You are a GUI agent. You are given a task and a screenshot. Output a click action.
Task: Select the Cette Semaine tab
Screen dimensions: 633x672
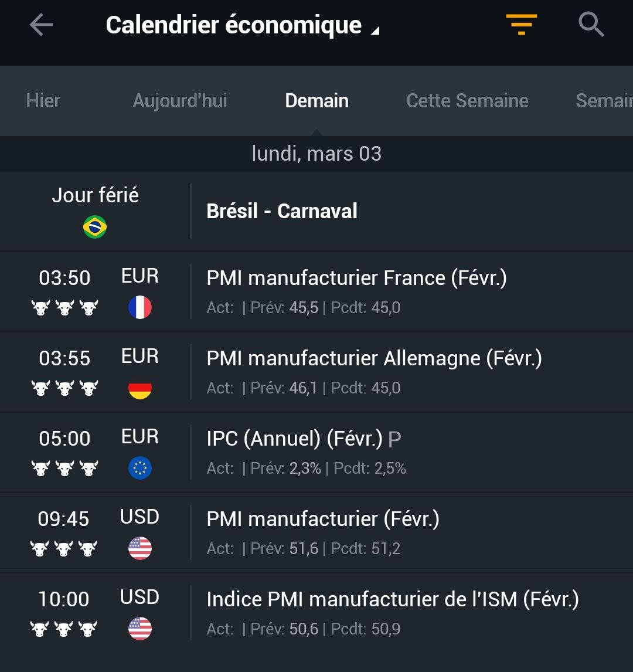pyautogui.click(x=467, y=101)
